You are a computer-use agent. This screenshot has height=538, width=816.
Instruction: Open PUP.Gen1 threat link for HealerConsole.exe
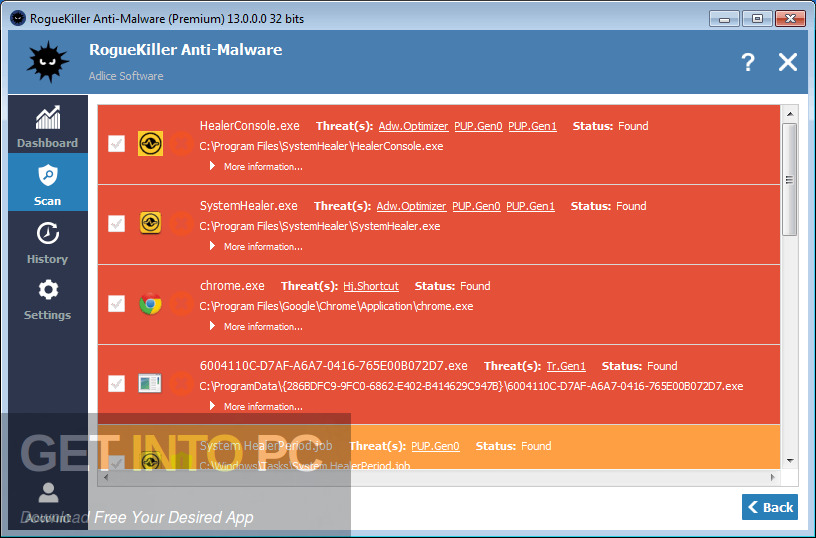tap(532, 126)
